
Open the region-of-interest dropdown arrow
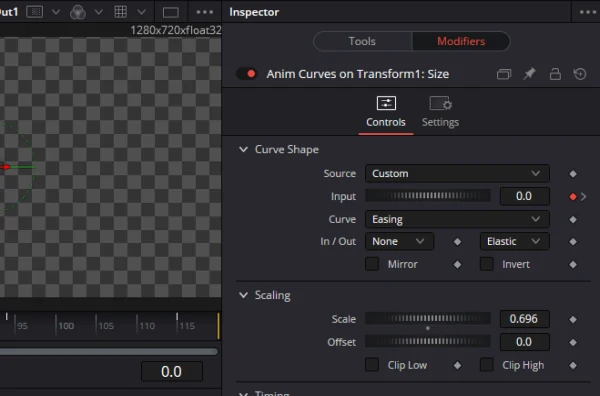(x=56, y=12)
